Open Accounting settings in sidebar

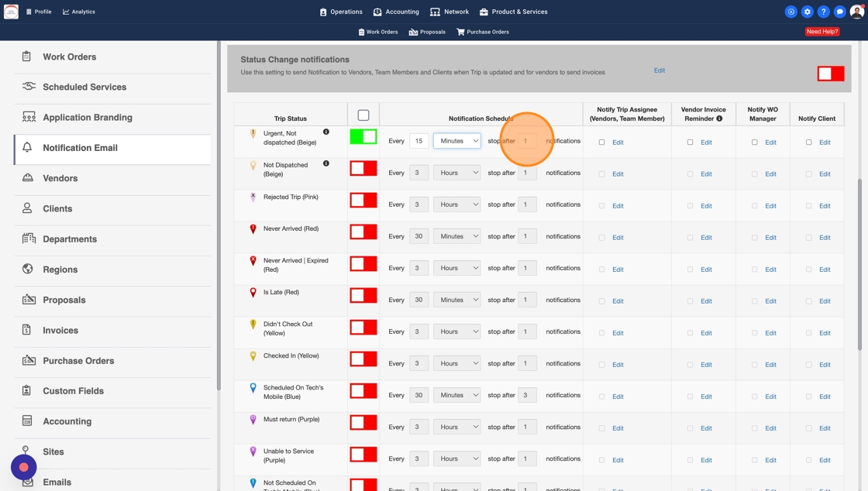click(112, 421)
